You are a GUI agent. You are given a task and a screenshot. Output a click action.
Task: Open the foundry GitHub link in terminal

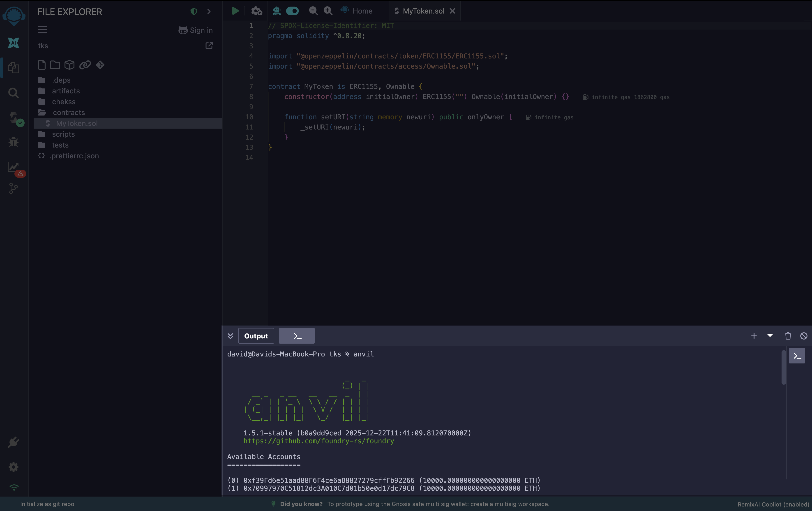319,441
